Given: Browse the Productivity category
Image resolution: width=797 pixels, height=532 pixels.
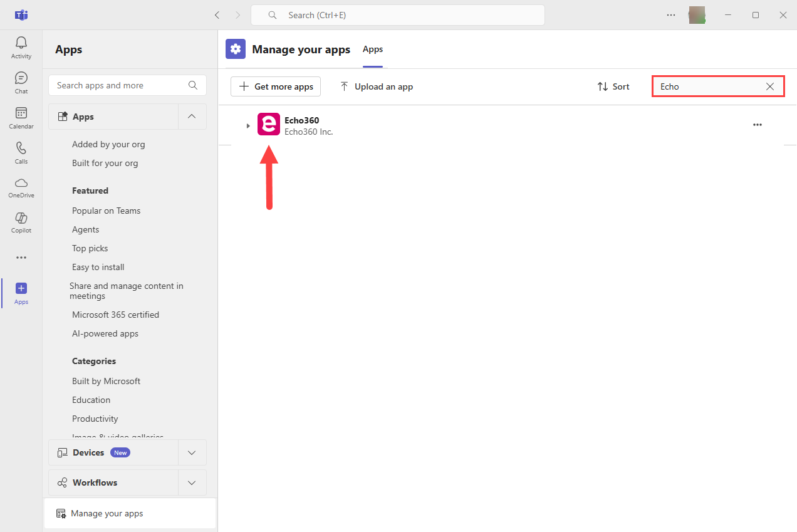Looking at the screenshot, I should 95,419.
